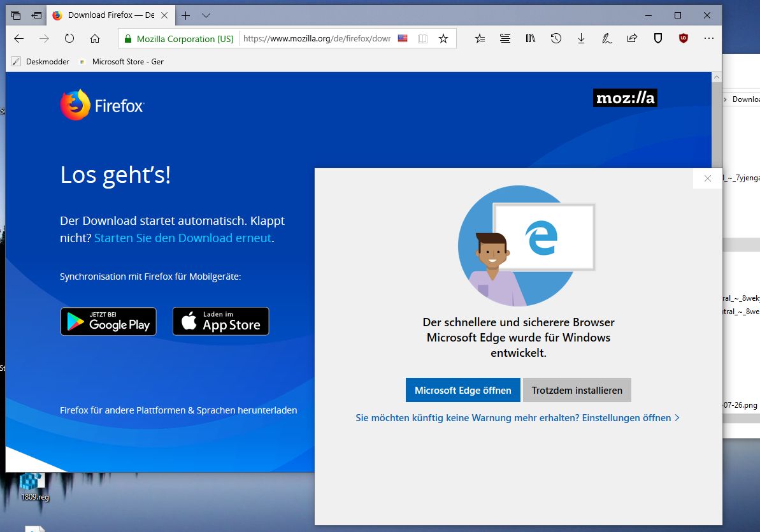Open the reading list icon
Viewport: 760px width, 532px height.
point(505,38)
